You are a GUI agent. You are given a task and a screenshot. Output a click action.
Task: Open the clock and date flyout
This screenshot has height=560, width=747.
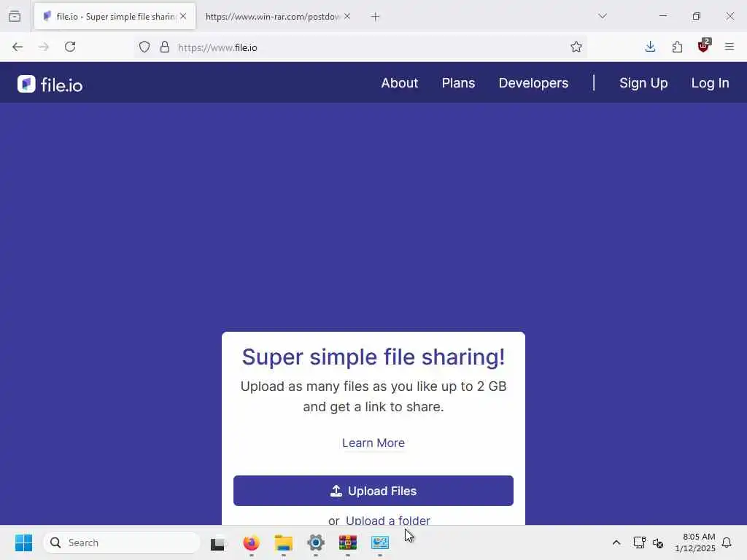(695, 542)
